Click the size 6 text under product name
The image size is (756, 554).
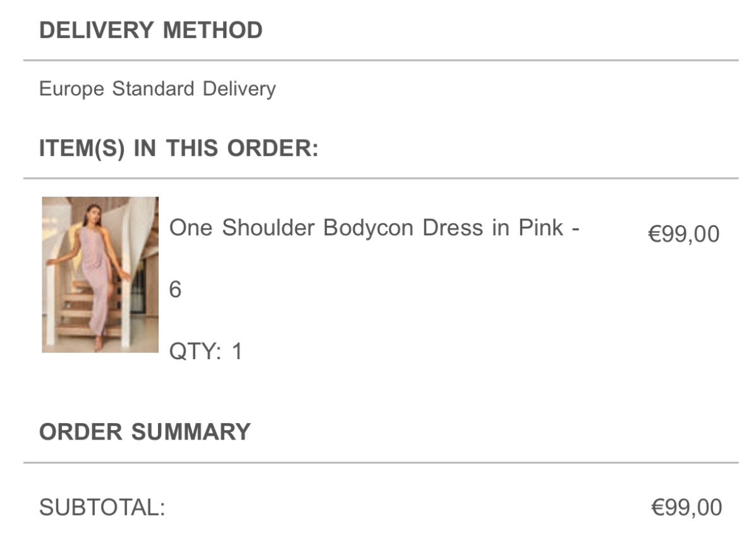pyautogui.click(x=175, y=290)
